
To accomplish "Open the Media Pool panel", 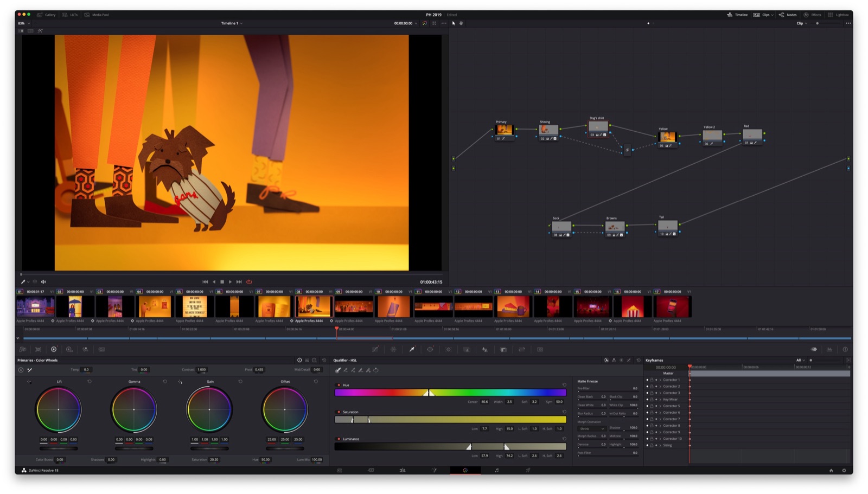I will 97,15.
